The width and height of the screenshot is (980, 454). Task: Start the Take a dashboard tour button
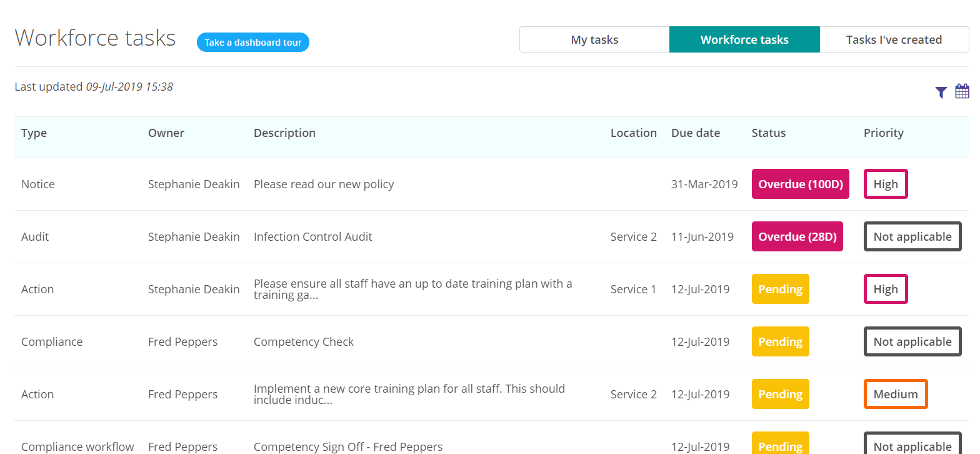(x=253, y=43)
